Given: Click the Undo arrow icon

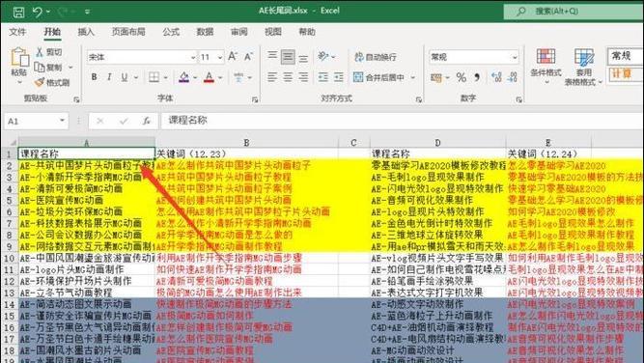Looking at the screenshot, I should (37, 12).
